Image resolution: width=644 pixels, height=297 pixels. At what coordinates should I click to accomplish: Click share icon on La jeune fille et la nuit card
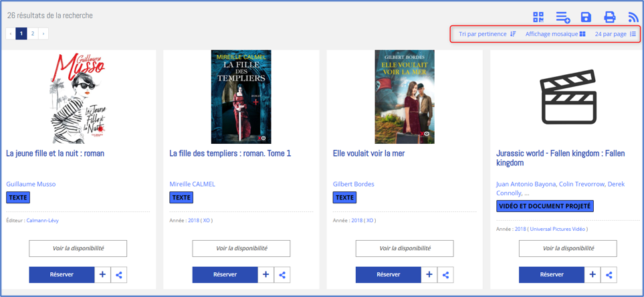(x=119, y=275)
